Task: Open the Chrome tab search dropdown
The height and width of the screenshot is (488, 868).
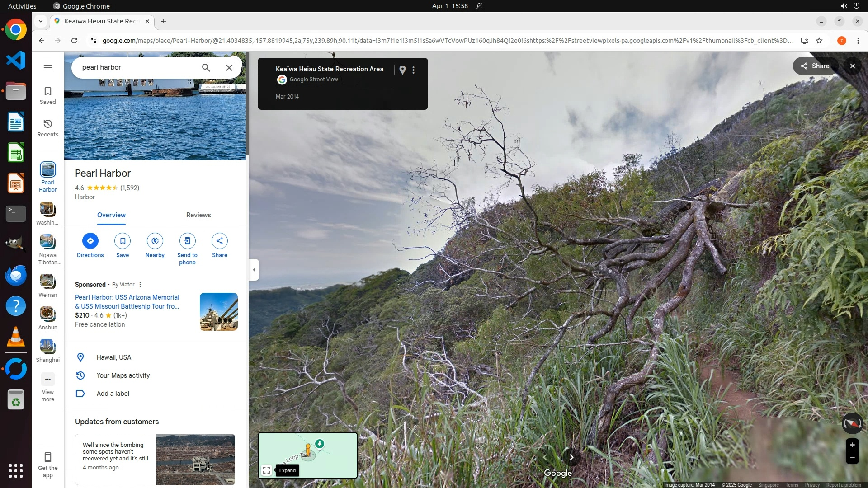Action: [41, 21]
